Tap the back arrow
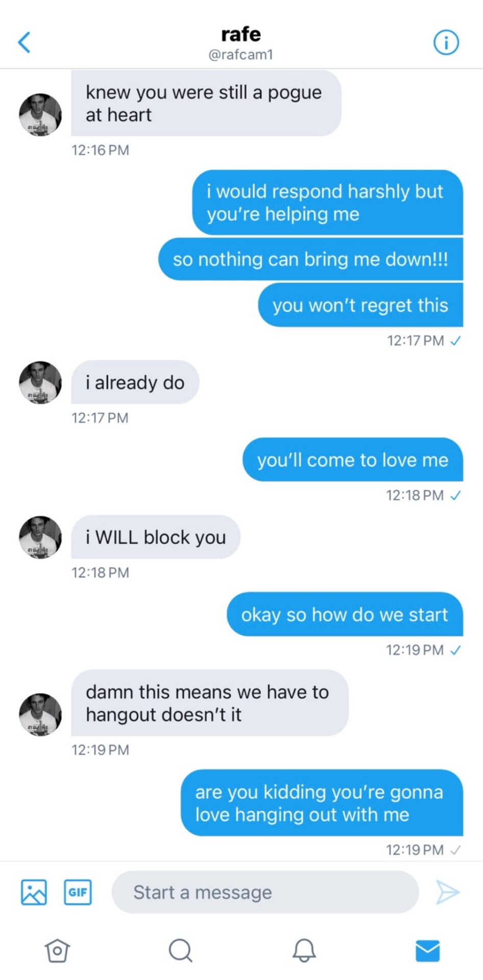 pyautogui.click(x=24, y=42)
